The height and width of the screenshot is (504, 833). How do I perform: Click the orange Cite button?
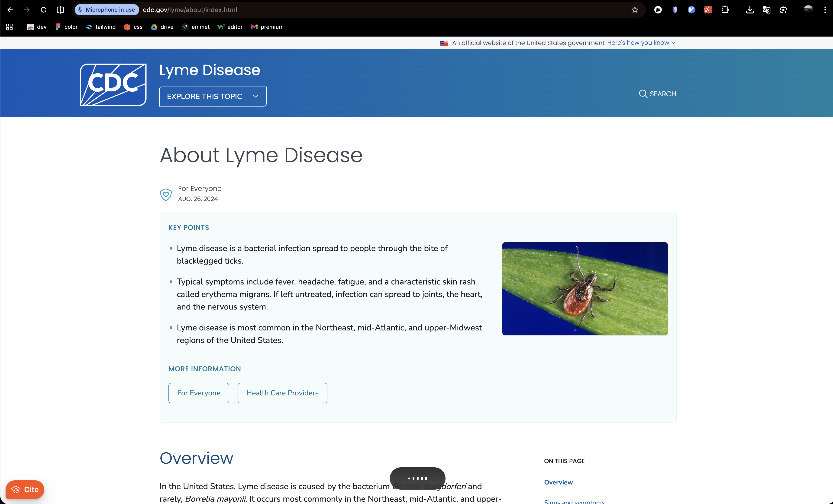pos(25,489)
